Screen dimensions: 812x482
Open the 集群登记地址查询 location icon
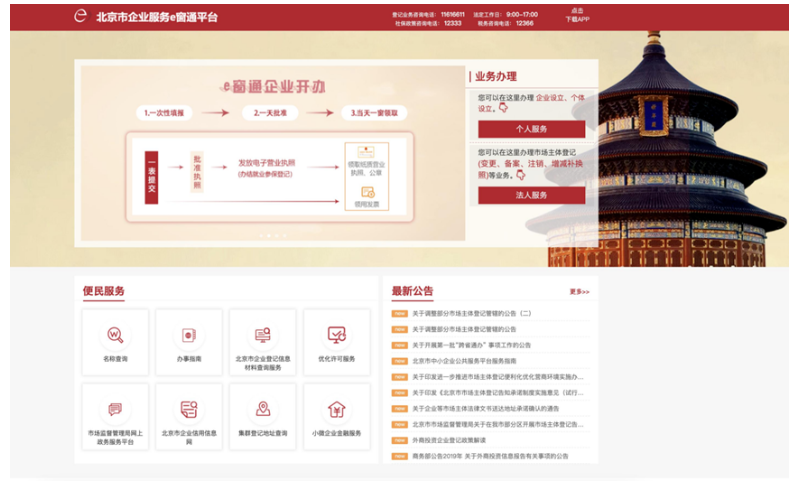263,410
